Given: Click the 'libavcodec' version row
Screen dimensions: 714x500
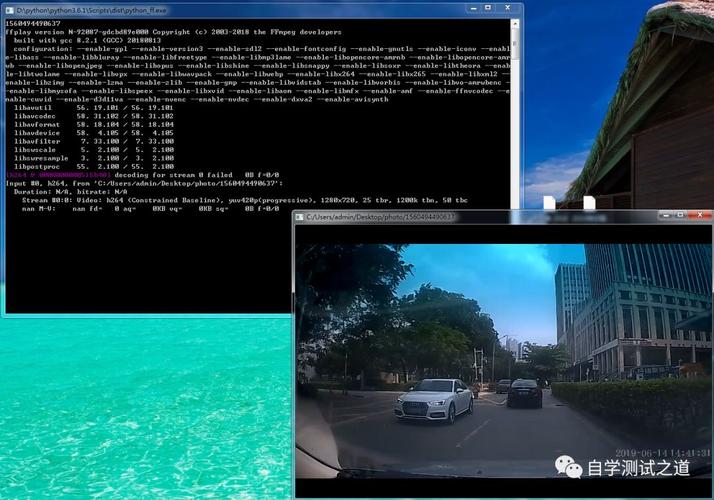Looking at the screenshot, I should point(93,116).
